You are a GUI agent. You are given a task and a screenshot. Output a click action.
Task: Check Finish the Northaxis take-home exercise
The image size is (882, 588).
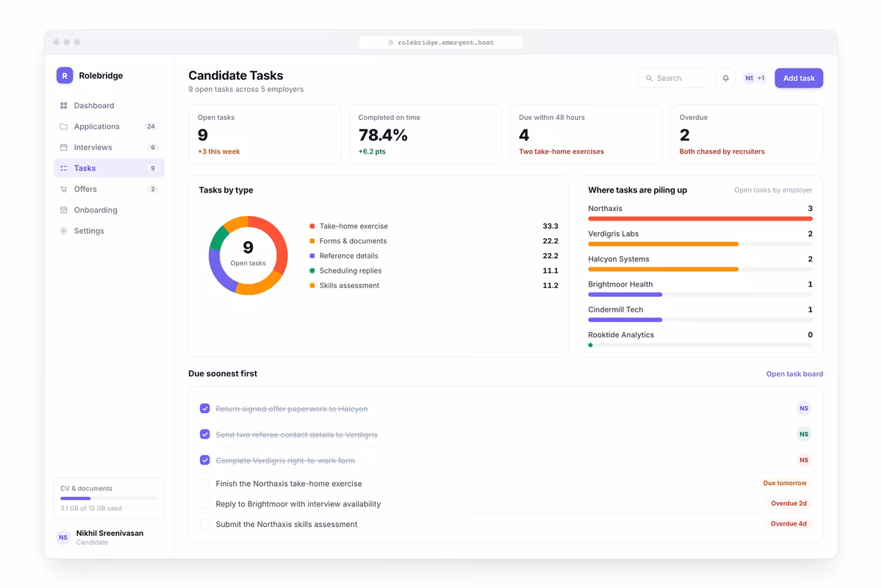[205, 484]
